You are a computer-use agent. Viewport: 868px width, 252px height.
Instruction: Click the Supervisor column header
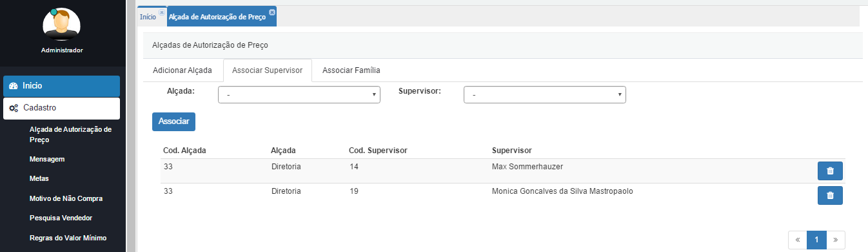[x=511, y=151]
